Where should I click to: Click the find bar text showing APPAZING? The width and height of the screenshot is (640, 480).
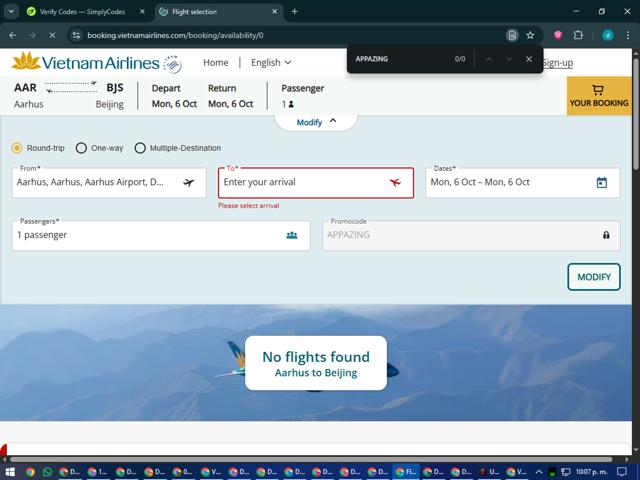371,59
